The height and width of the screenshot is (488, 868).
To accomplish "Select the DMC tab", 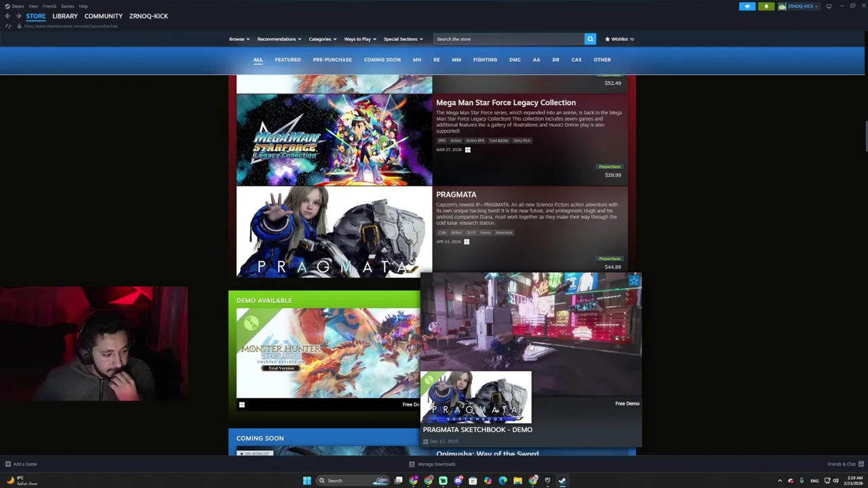I will (x=515, y=60).
